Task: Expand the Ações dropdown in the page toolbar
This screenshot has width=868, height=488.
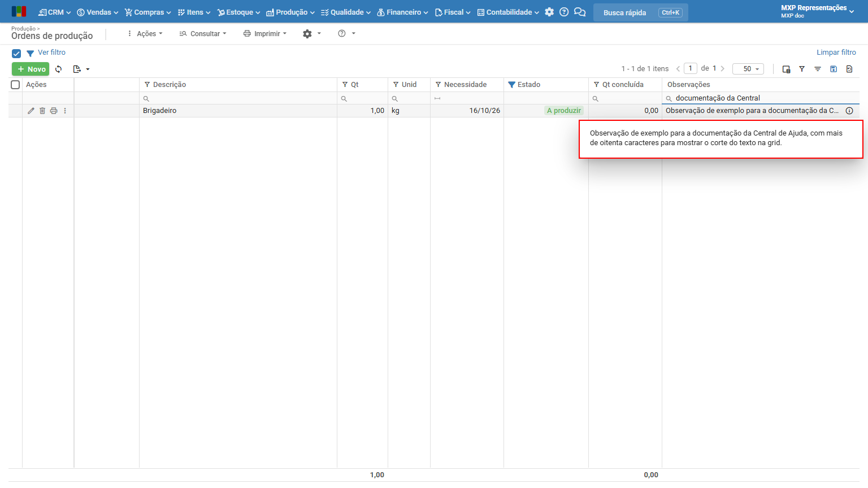Action: (x=145, y=34)
